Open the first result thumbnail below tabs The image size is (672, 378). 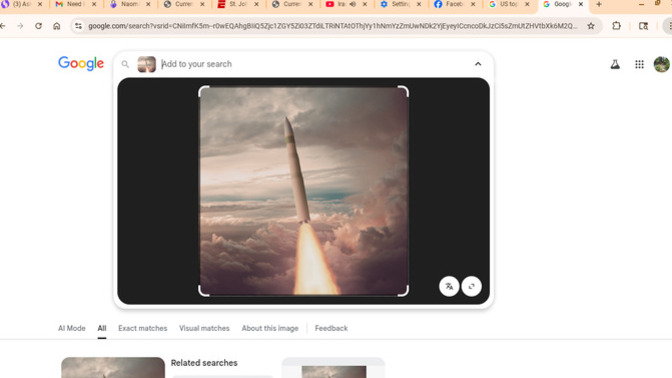pos(113,368)
